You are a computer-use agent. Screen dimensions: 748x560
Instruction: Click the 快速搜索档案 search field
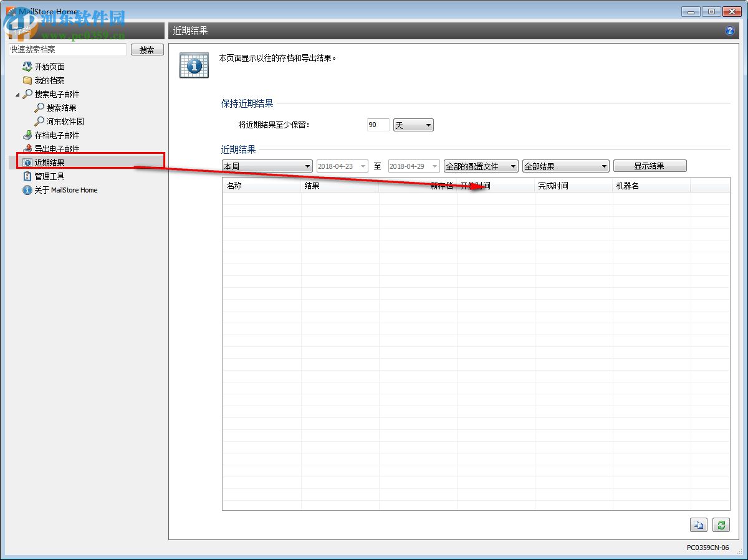67,49
